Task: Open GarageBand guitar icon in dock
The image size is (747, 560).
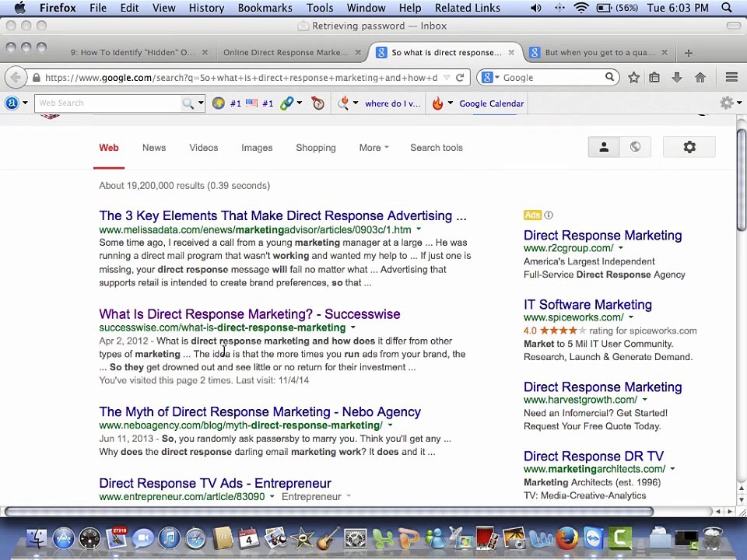Action: [328, 538]
